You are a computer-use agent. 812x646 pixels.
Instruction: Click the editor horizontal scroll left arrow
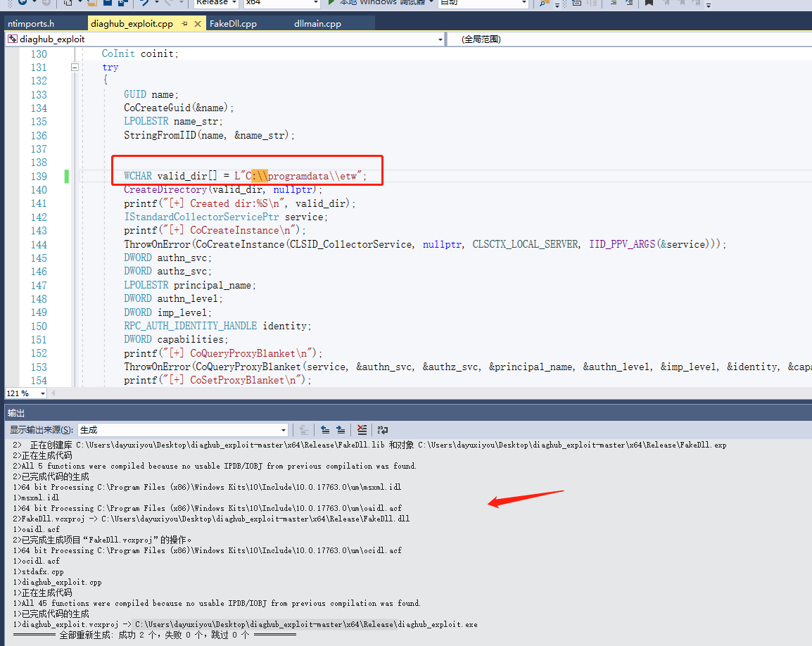[x=53, y=393]
